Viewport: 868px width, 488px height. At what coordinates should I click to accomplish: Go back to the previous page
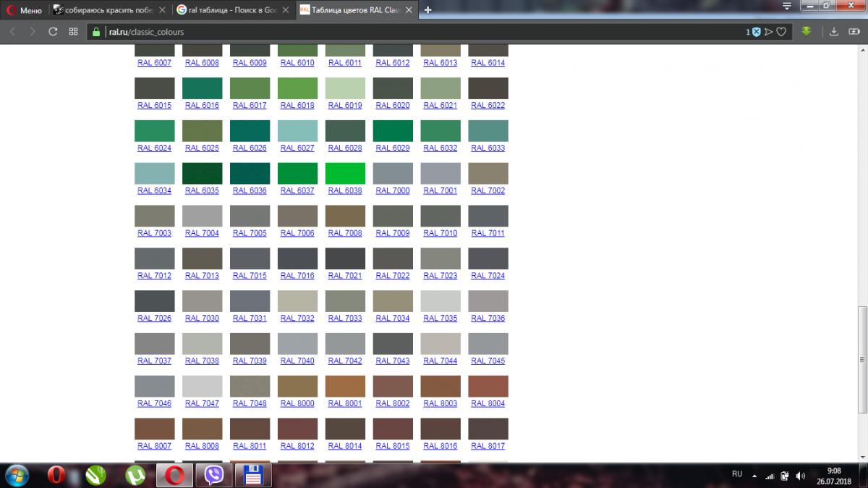pyautogui.click(x=12, y=32)
